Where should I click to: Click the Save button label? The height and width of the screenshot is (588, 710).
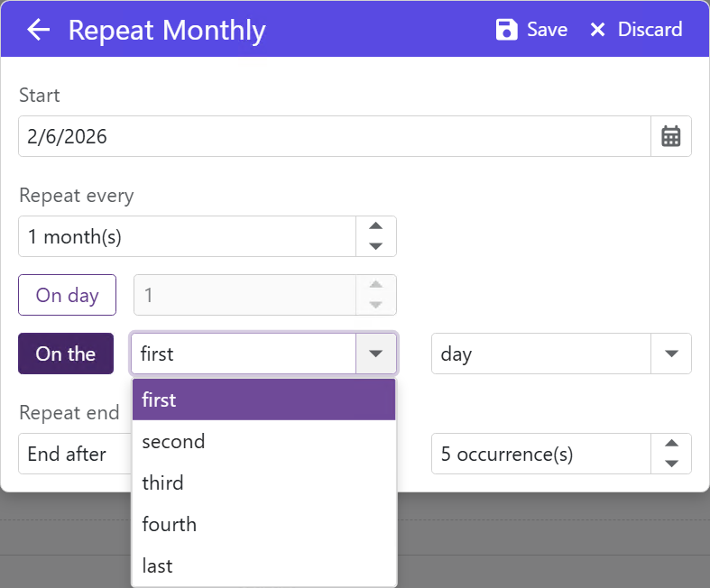pyautogui.click(x=547, y=30)
